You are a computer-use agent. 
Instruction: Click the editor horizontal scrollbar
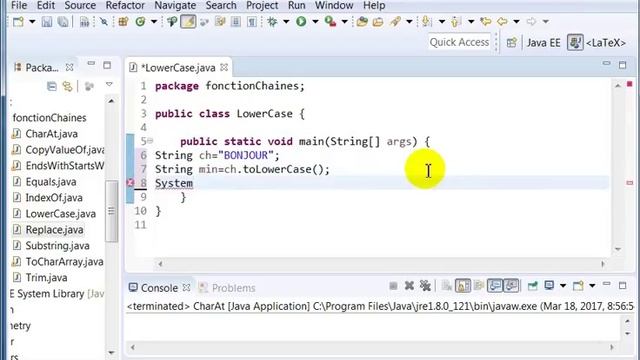click(382, 264)
